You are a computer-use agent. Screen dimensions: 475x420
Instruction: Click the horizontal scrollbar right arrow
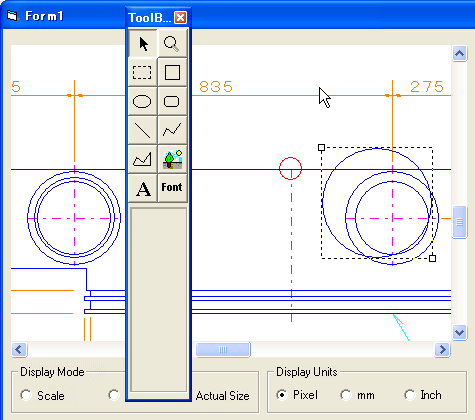click(442, 349)
